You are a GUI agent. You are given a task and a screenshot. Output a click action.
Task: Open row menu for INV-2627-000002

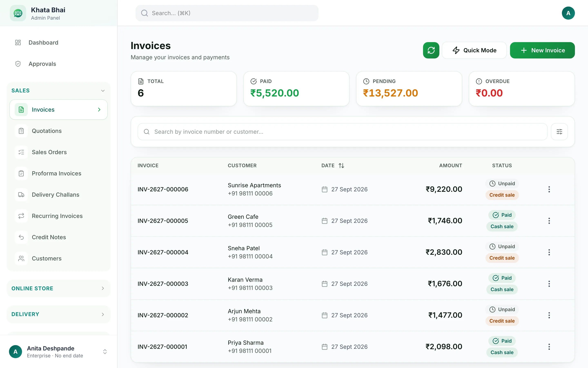[x=549, y=315]
